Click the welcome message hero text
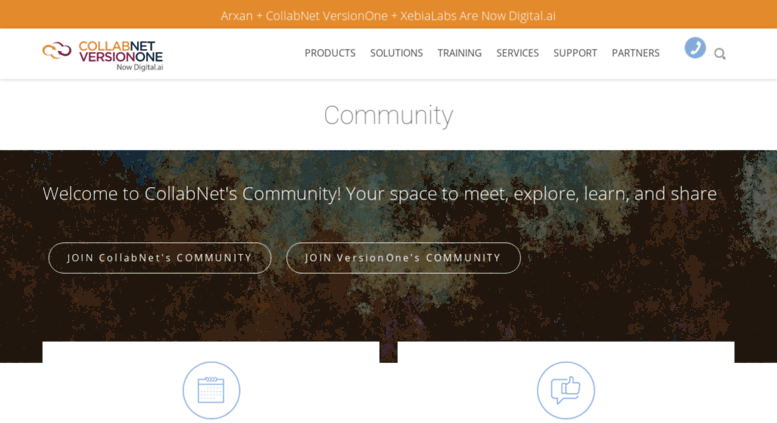The image size is (777, 423). [380, 194]
